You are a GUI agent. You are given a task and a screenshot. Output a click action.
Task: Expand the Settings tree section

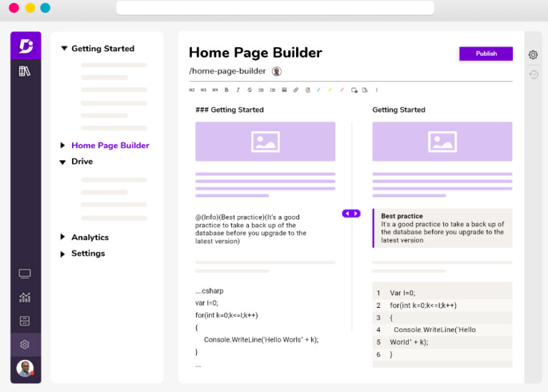point(64,254)
